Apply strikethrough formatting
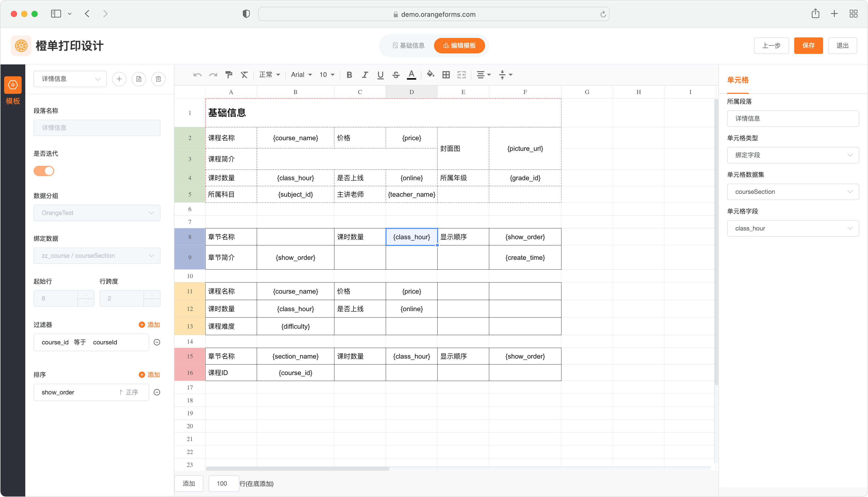Viewport: 868px width, 497px height. 396,74
